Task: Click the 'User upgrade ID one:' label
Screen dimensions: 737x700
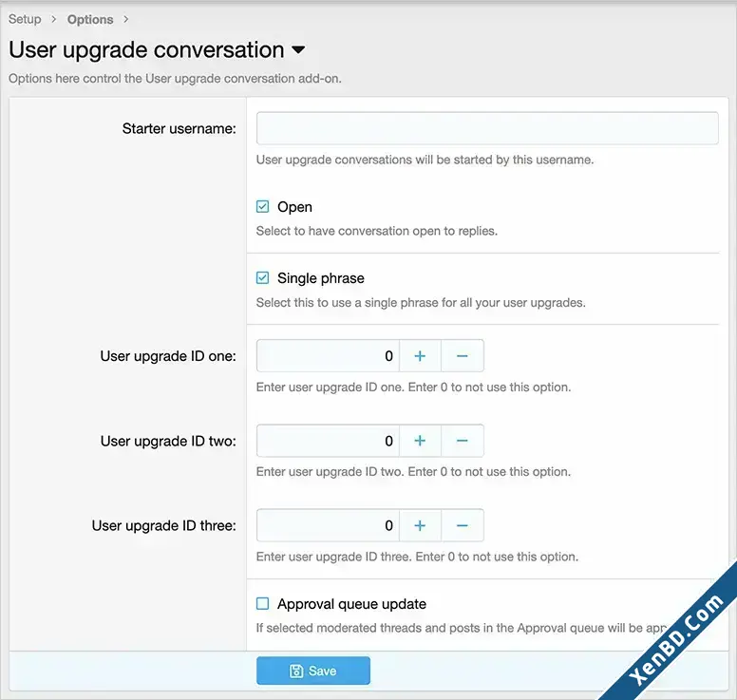Action: point(168,356)
